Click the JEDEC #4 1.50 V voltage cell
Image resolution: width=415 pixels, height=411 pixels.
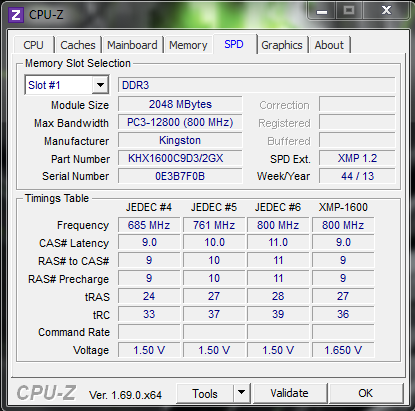click(149, 350)
